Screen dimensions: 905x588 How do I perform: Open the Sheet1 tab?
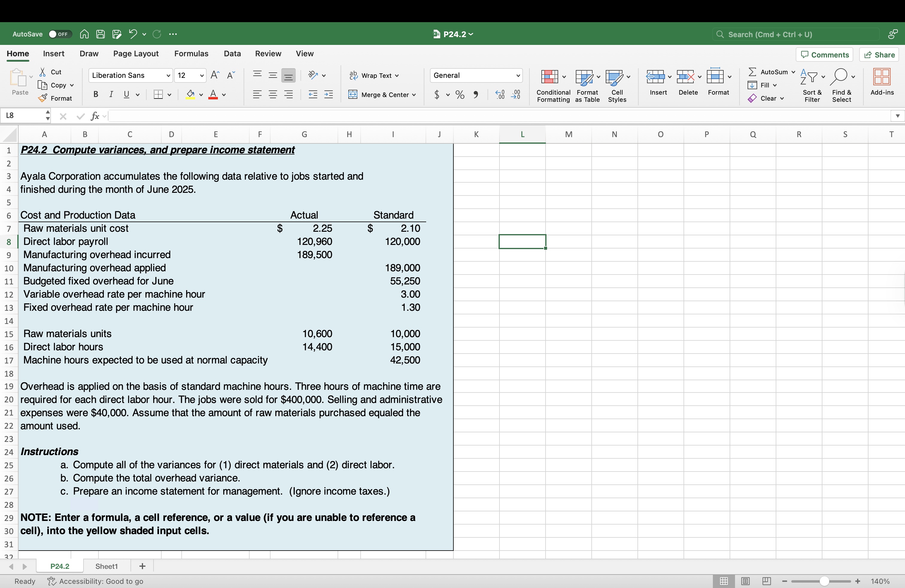(x=106, y=566)
